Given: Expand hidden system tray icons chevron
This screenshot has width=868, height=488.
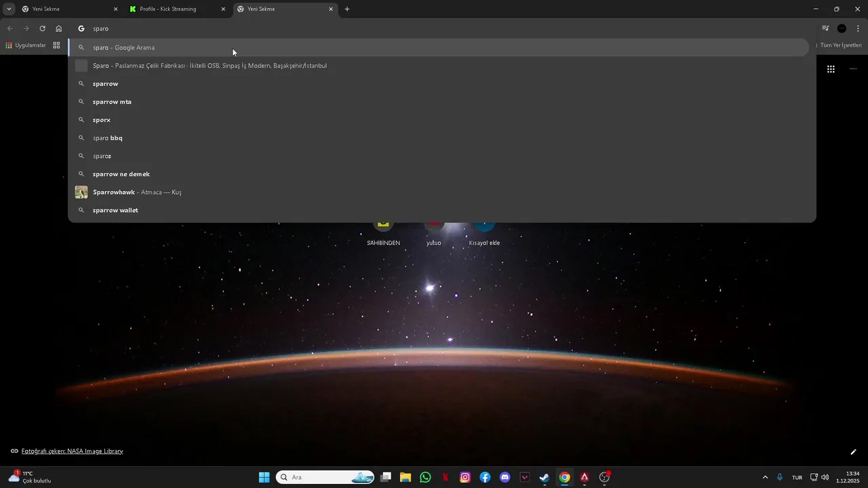Looking at the screenshot, I should [x=766, y=477].
